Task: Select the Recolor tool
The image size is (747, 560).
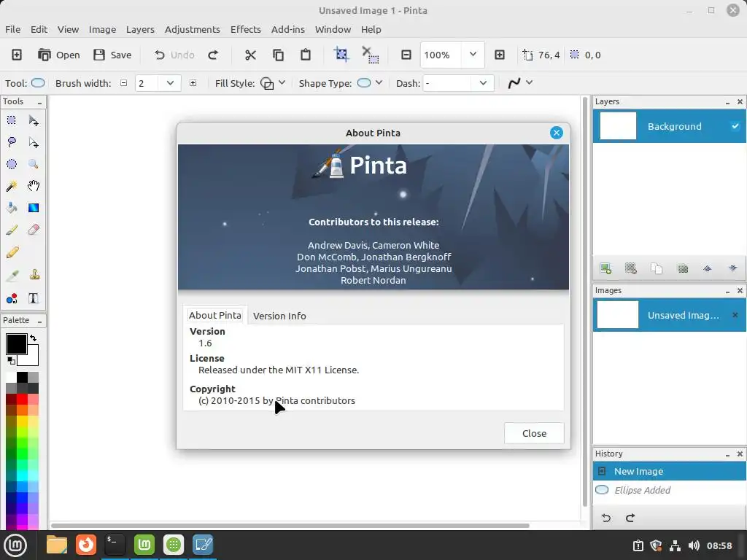Action: tap(12, 298)
